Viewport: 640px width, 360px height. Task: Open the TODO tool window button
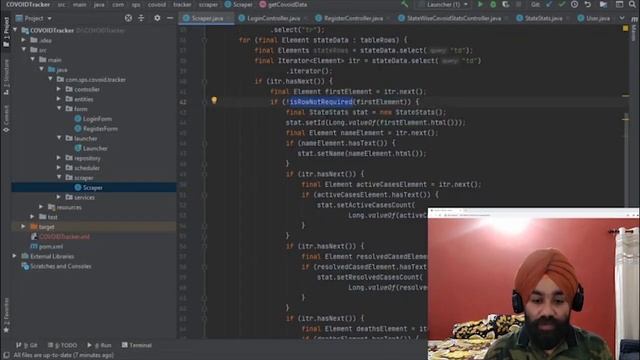point(62,345)
